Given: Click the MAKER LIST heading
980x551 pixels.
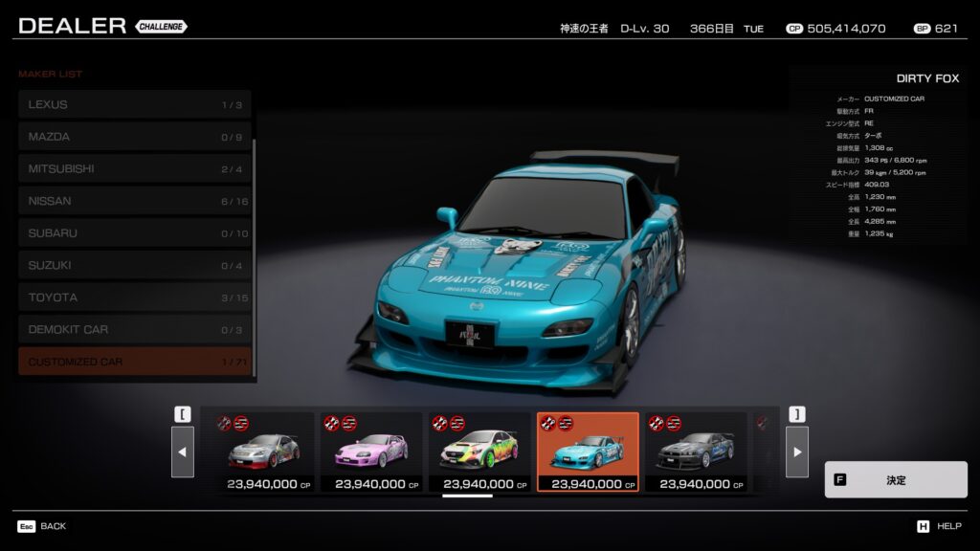Looking at the screenshot, I should click(50, 74).
